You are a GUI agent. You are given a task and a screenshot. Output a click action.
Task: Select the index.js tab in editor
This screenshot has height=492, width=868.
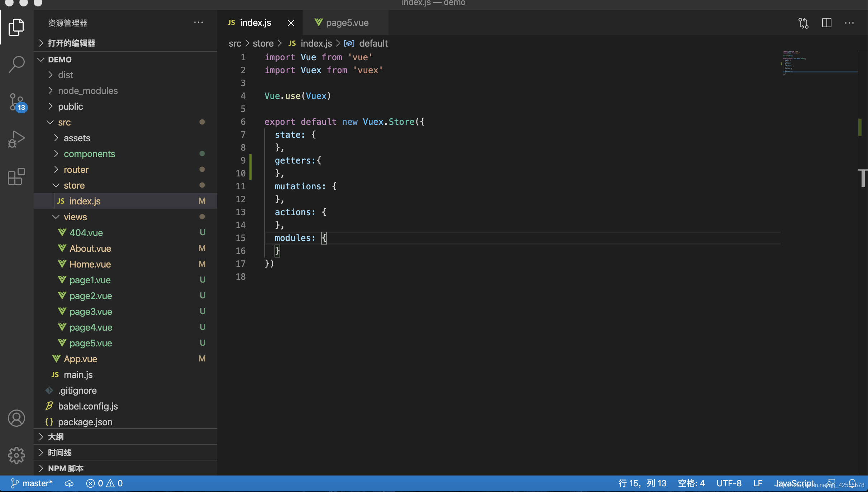[x=255, y=22]
